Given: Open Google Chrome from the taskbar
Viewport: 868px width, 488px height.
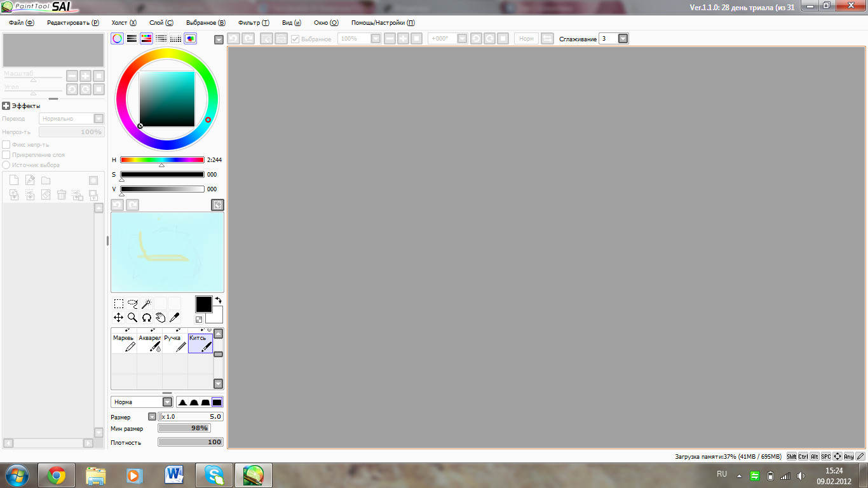Looking at the screenshot, I should point(57,475).
